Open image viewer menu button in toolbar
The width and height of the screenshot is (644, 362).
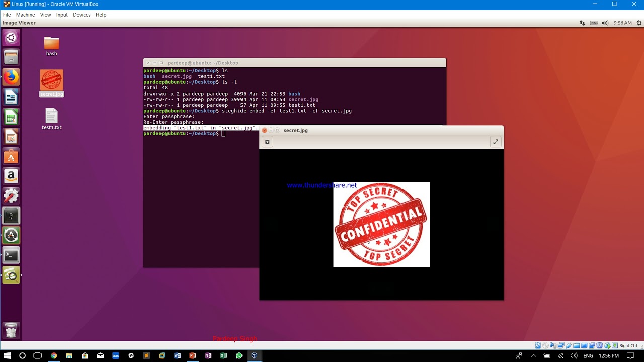pos(267,142)
